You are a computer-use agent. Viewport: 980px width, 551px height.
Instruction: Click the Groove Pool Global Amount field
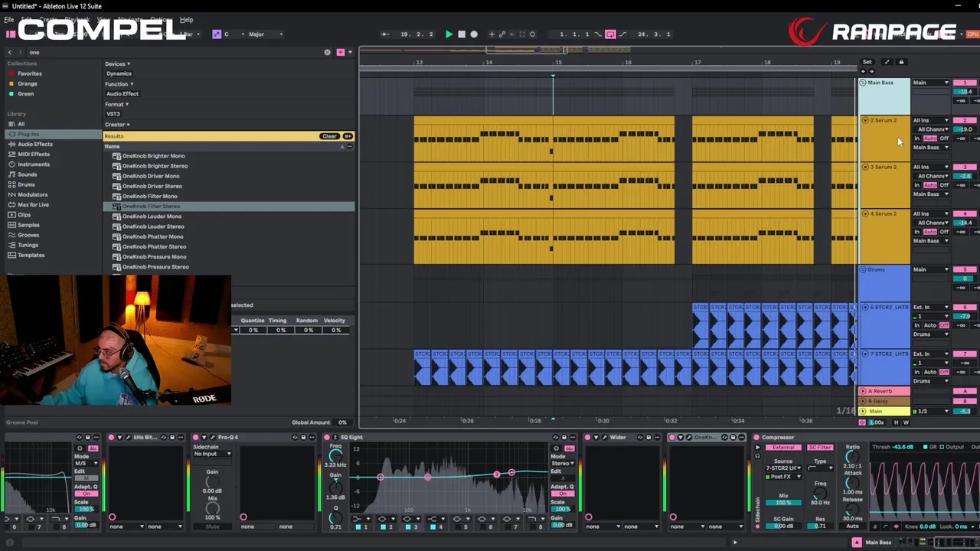tap(342, 422)
